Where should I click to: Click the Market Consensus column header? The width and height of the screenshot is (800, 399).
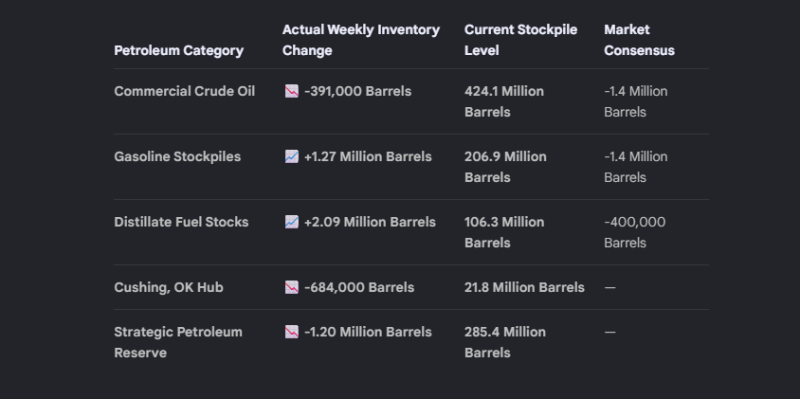[x=639, y=40]
